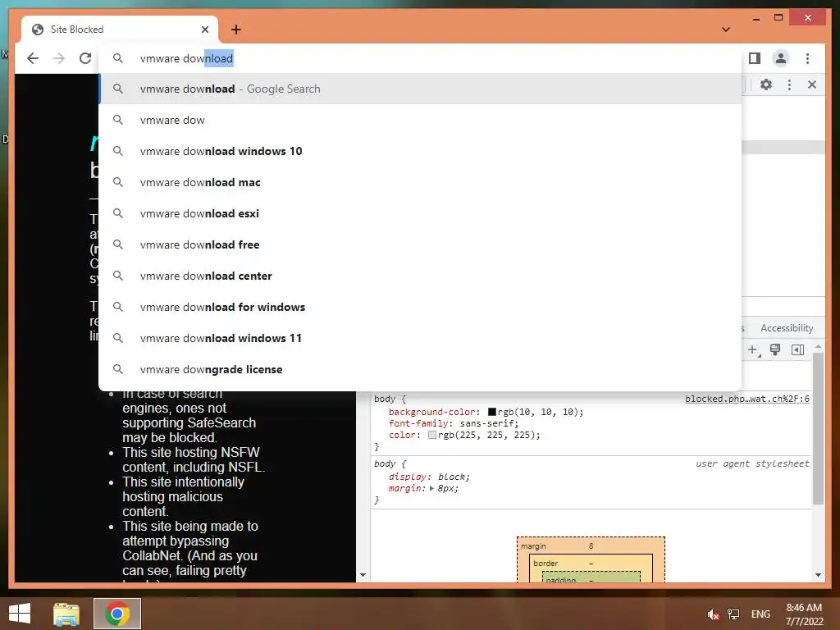Pick 'vmware download center' suggestion

pyautogui.click(x=420, y=276)
